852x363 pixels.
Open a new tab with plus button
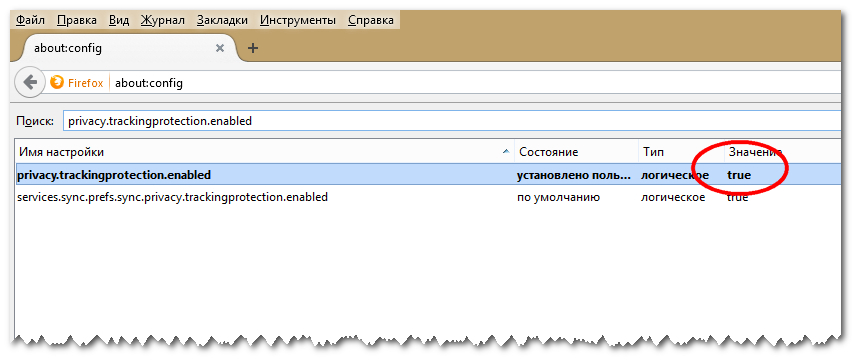253,48
